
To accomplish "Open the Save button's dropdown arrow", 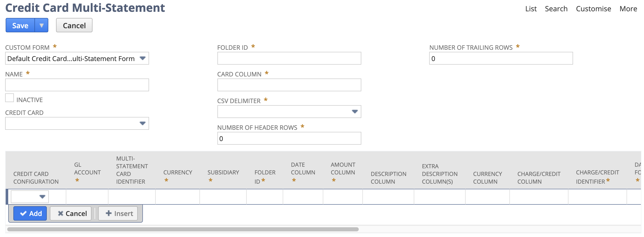I will 42,25.
